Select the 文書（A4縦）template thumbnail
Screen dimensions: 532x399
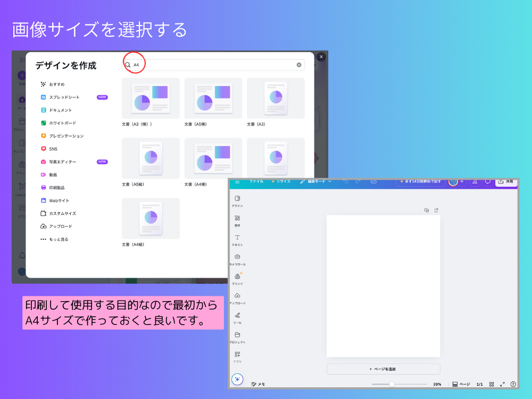pos(151,218)
